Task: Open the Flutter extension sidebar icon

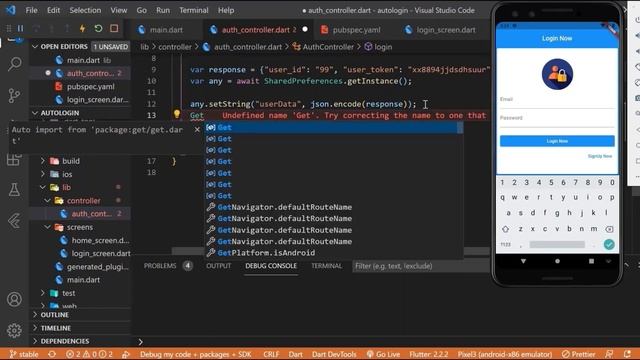Action: click(x=15, y=221)
